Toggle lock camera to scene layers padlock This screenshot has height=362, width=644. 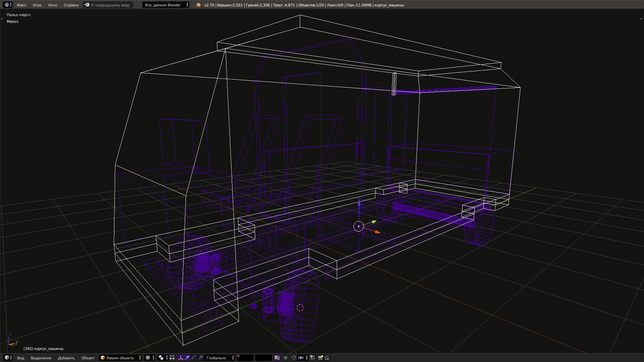tap(277, 358)
